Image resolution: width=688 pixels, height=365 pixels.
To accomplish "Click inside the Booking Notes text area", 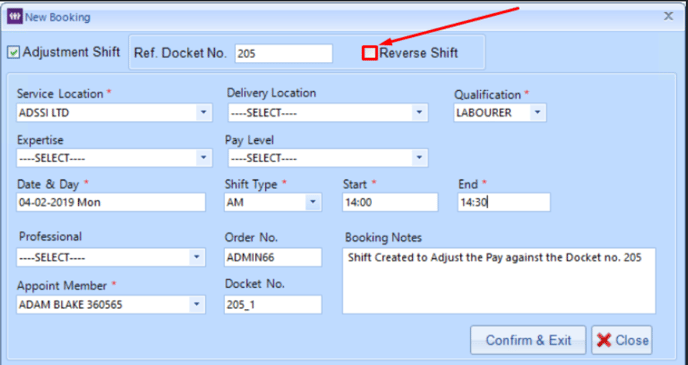I will click(x=499, y=281).
